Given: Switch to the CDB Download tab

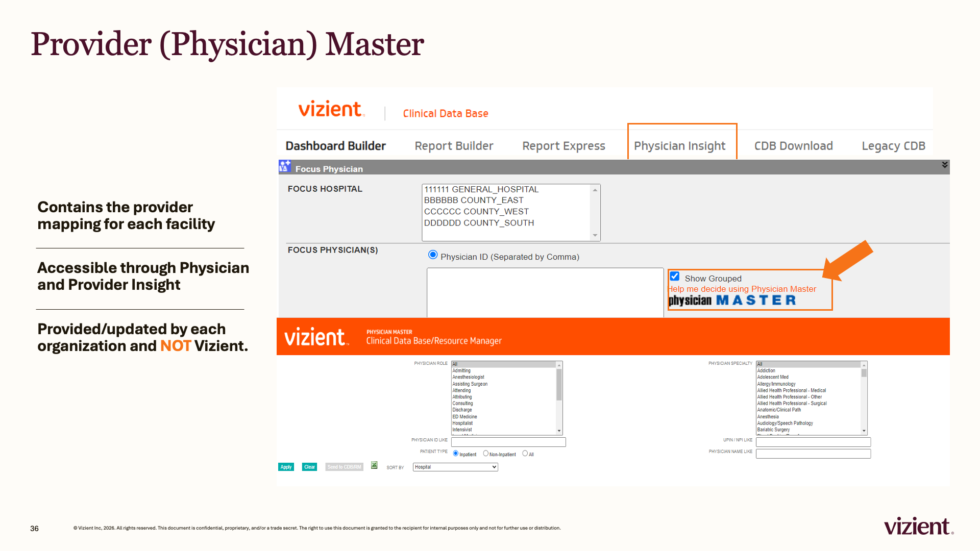Looking at the screenshot, I should pos(794,146).
